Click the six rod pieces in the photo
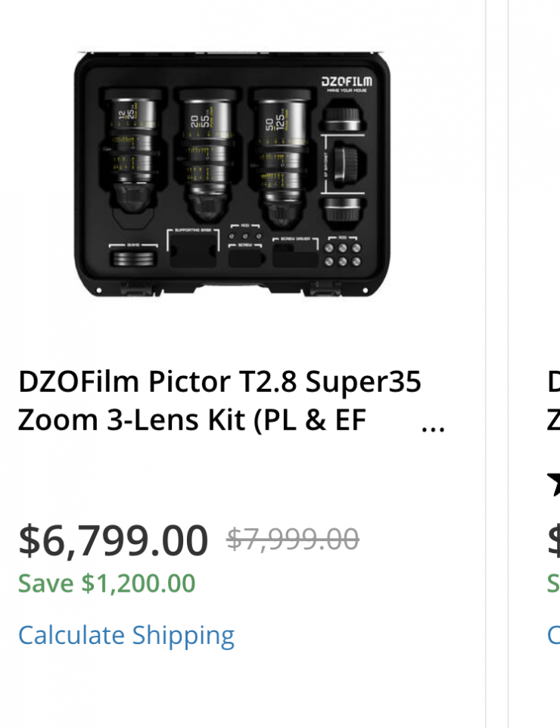560x728 pixels. click(342, 254)
